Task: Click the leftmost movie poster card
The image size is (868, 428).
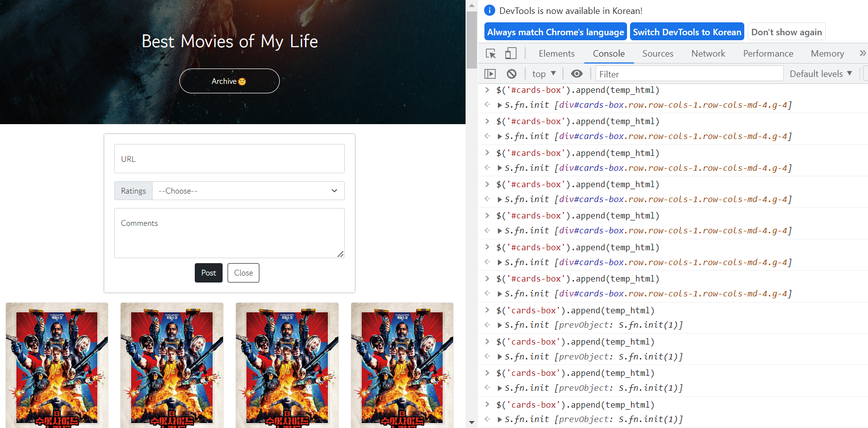Action: tap(57, 365)
